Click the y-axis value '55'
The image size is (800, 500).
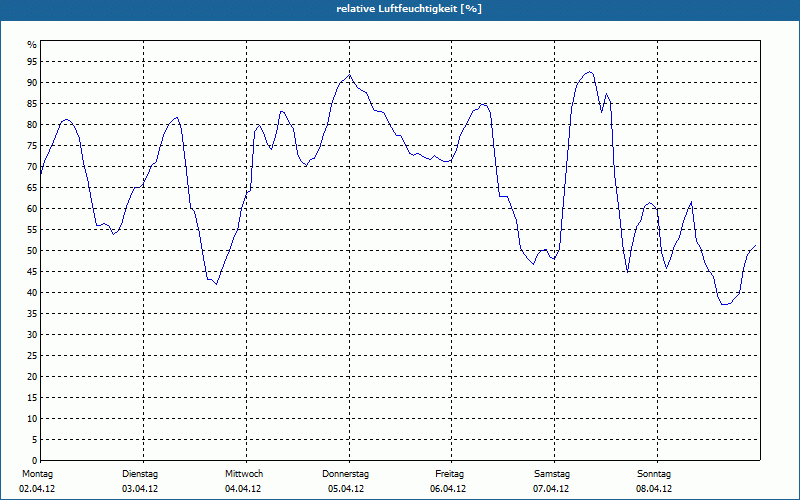32,230
